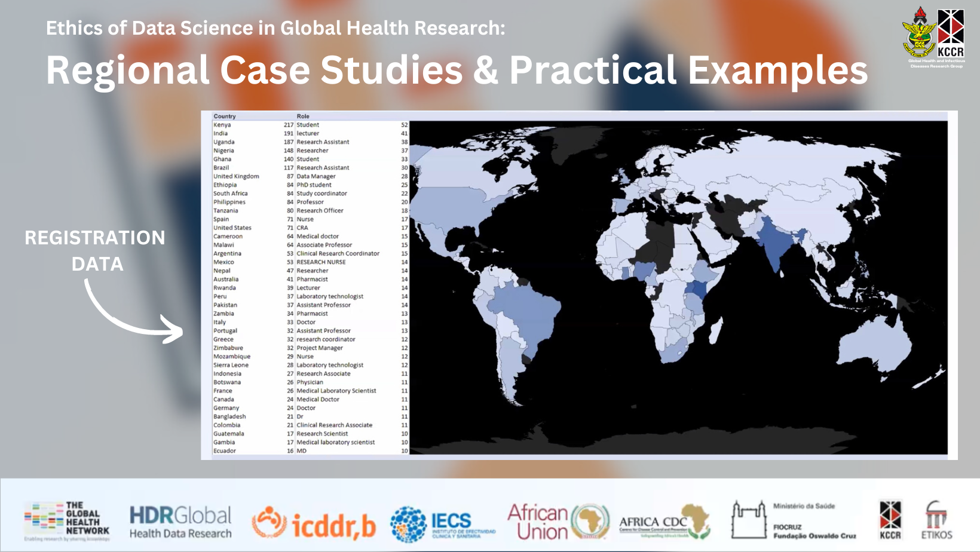Click the Kenya row in the table
Screen dimensions: 980x552
pos(311,125)
